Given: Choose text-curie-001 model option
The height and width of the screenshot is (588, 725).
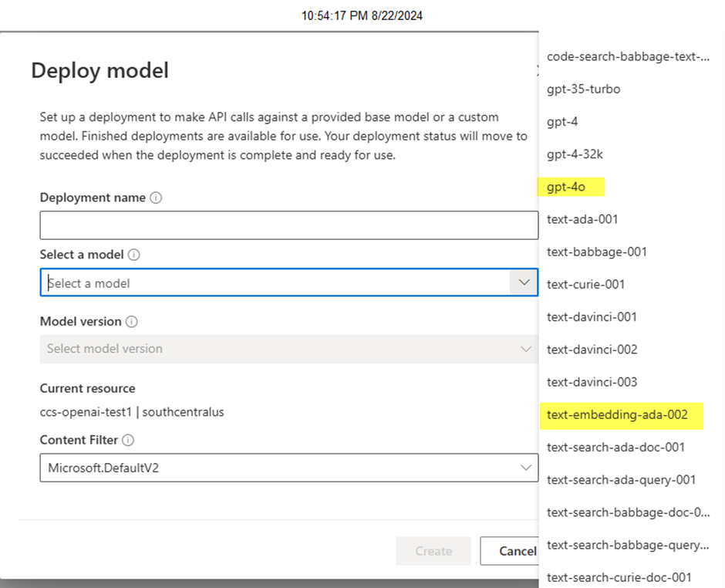Looking at the screenshot, I should point(586,285).
